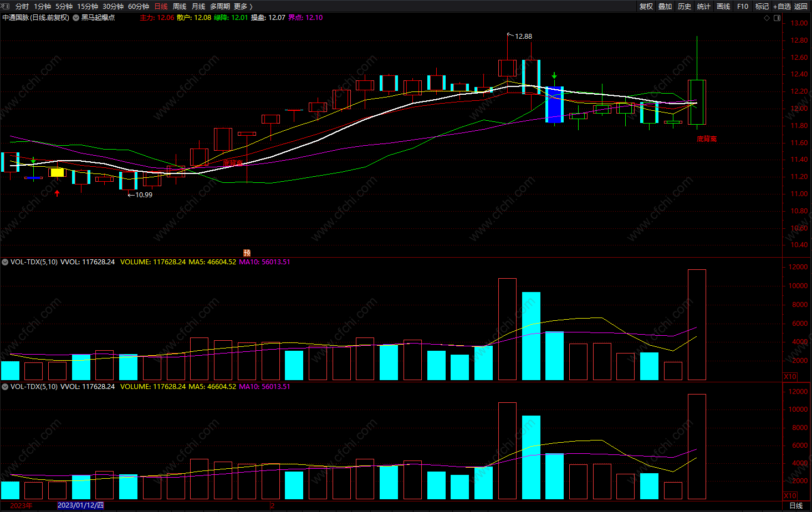Click the 操盘: 12.07 indicator value
The width and height of the screenshot is (812, 512).
click(268, 18)
